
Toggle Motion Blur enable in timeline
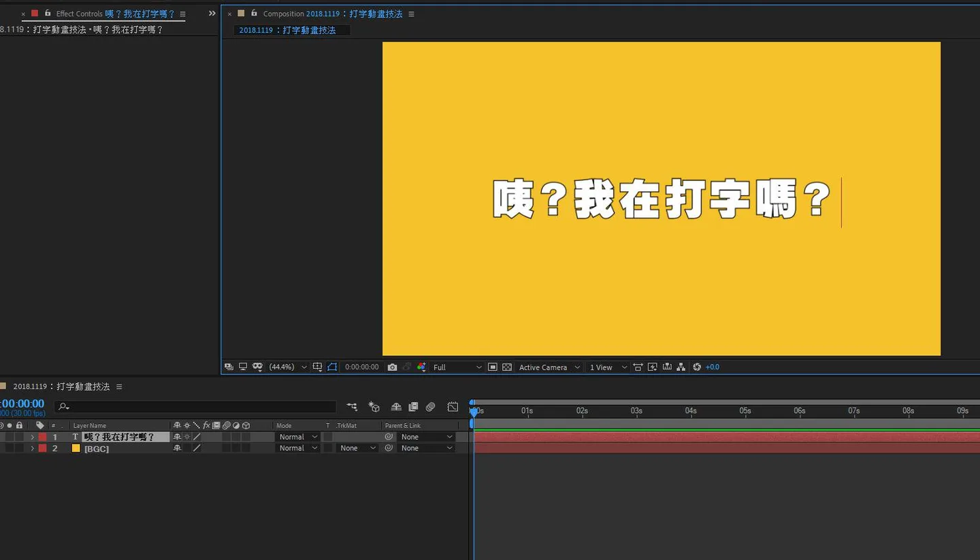[430, 407]
